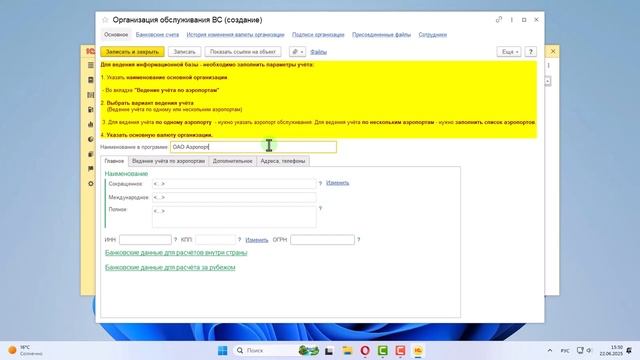
Task: Click the ИНН input field
Action: coord(145,240)
